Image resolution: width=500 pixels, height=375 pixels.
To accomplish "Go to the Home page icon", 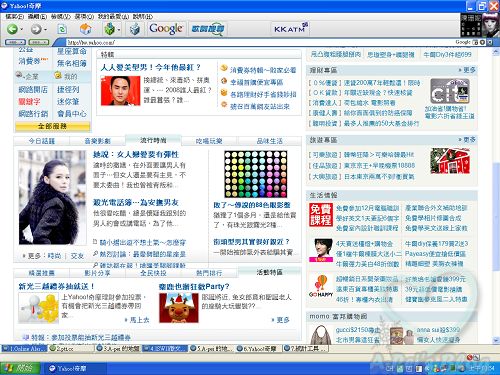I will (85, 29).
